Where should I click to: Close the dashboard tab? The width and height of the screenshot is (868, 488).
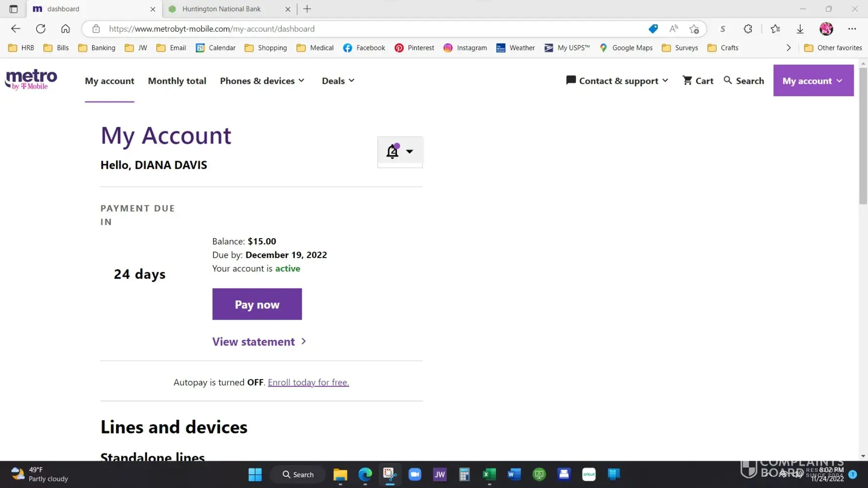[153, 9]
